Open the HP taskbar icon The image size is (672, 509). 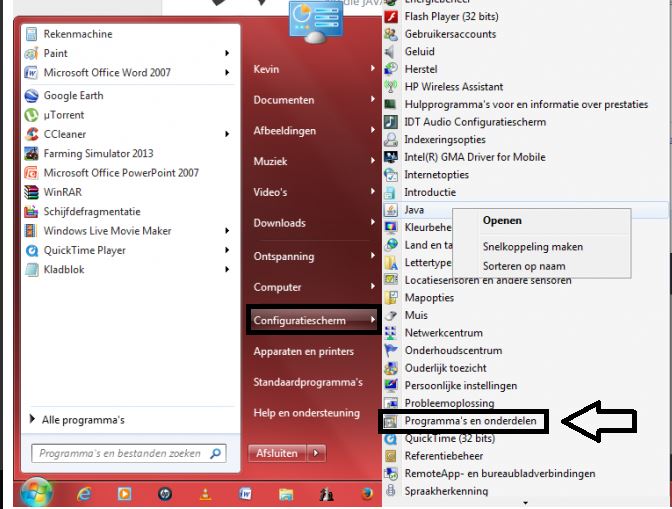(165, 494)
